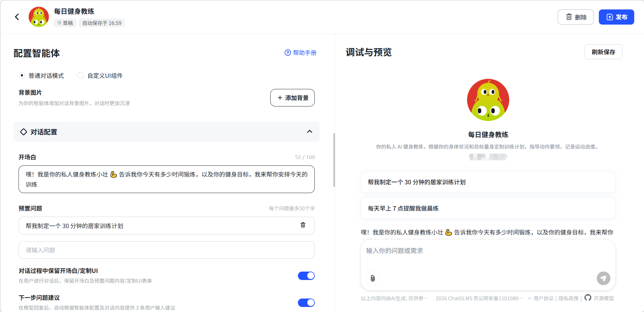Click the GitHub 开源模型 icon

coord(588,298)
